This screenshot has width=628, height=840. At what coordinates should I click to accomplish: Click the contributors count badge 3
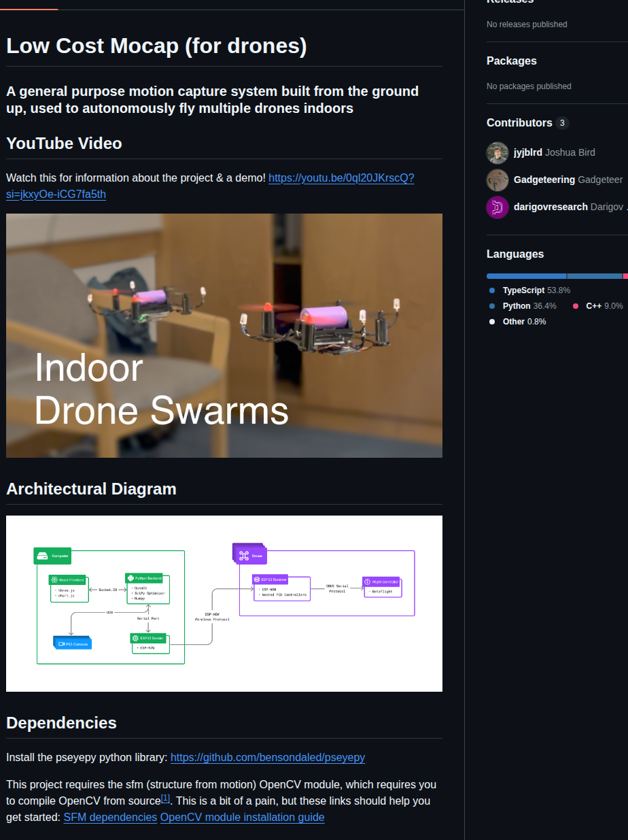[x=562, y=123]
